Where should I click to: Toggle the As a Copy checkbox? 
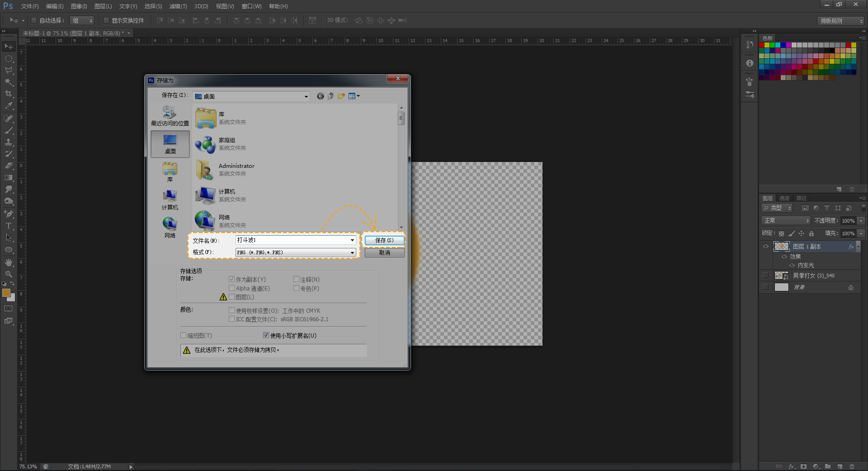tap(232, 279)
